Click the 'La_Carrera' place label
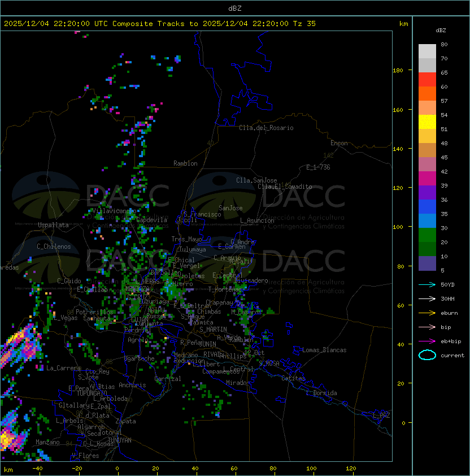 (64, 368)
